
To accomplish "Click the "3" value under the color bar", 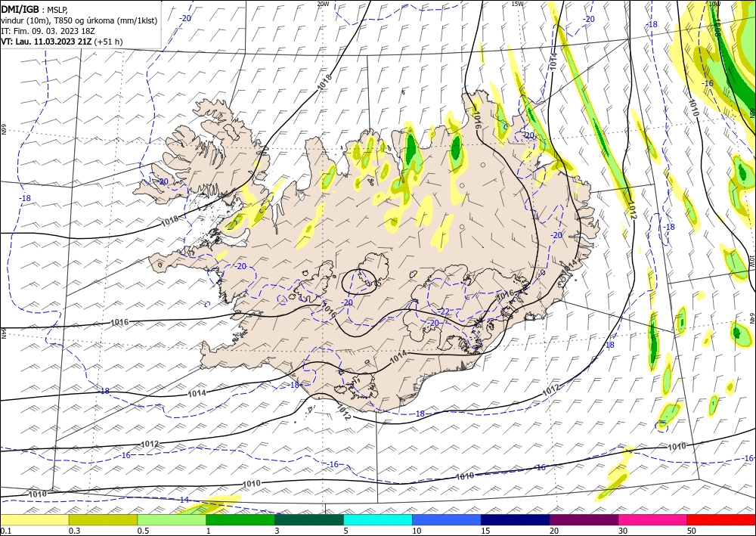I will pyautogui.click(x=277, y=531).
